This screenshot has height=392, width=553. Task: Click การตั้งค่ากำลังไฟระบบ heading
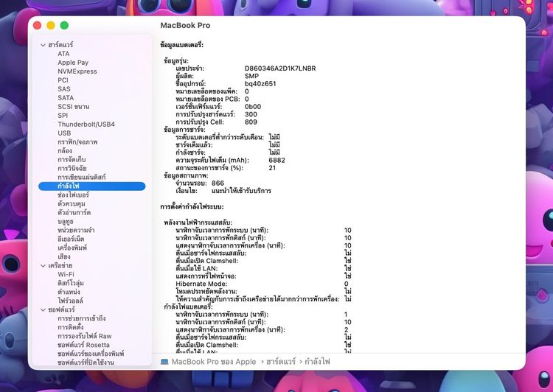tap(192, 207)
